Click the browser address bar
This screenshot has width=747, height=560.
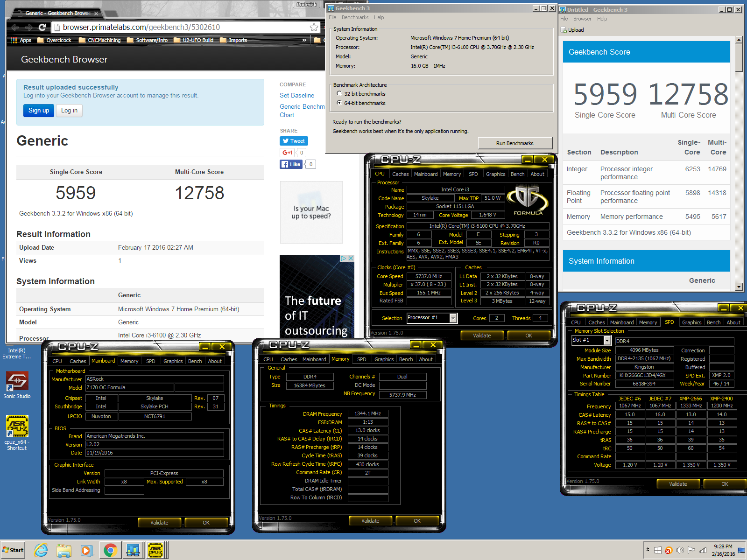coord(182,28)
